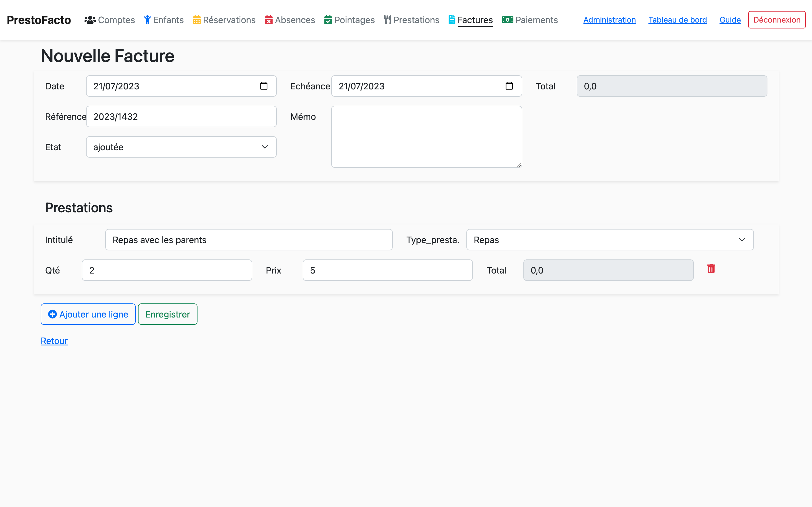
Task: Click the Absences calendar-x icon
Action: click(268, 20)
